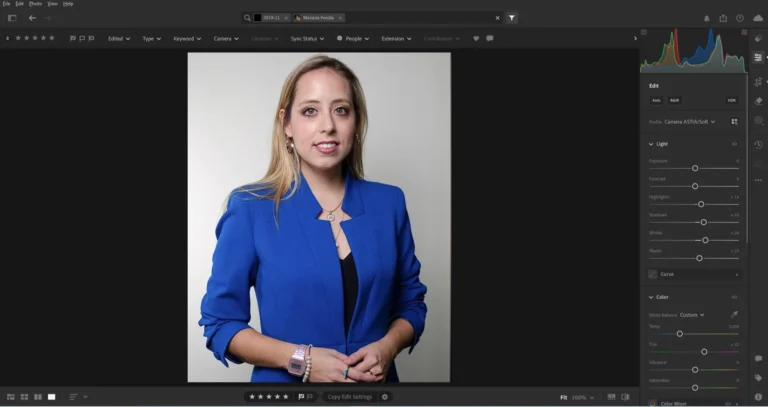This screenshot has width=768, height=407.
Task: Expand the Keyword filter dropdown
Action: click(x=186, y=38)
